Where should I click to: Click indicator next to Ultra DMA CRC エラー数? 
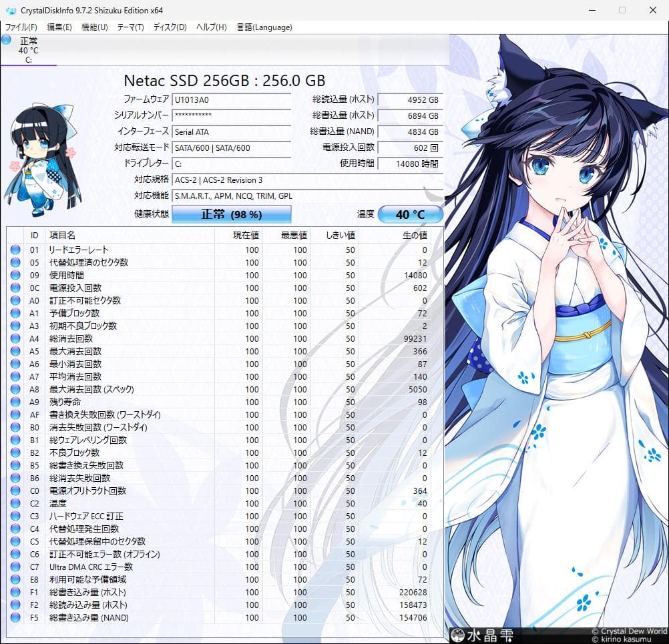[x=15, y=567]
